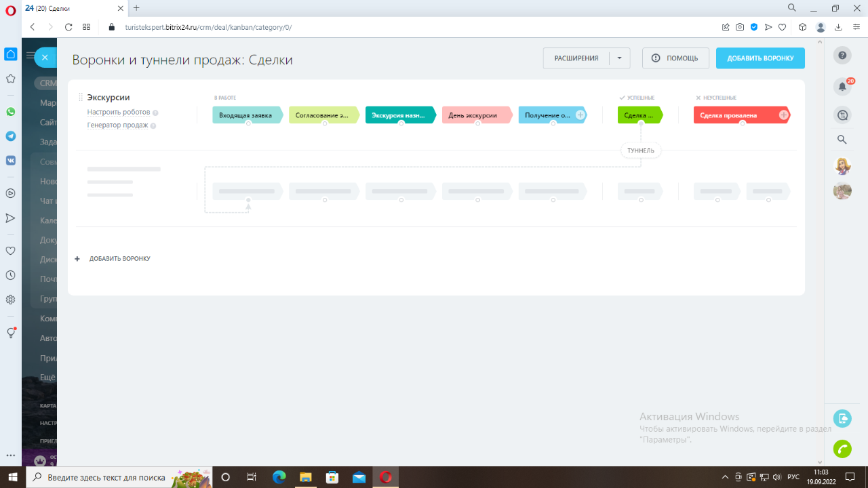Image resolution: width=868 pixels, height=488 pixels.
Task: Click the plus icon on Сделка провалена stage
Action: [784, 115]
